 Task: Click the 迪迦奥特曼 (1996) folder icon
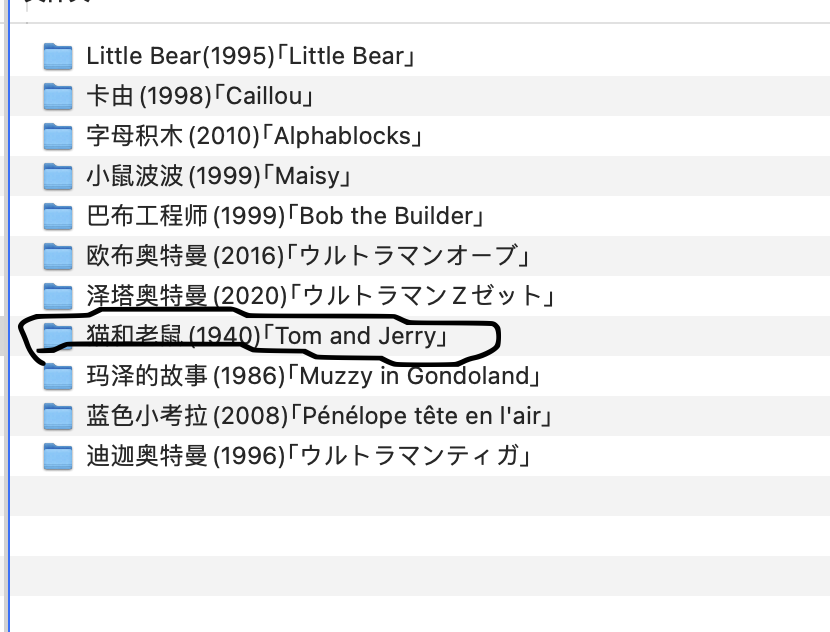coord(59,456)
